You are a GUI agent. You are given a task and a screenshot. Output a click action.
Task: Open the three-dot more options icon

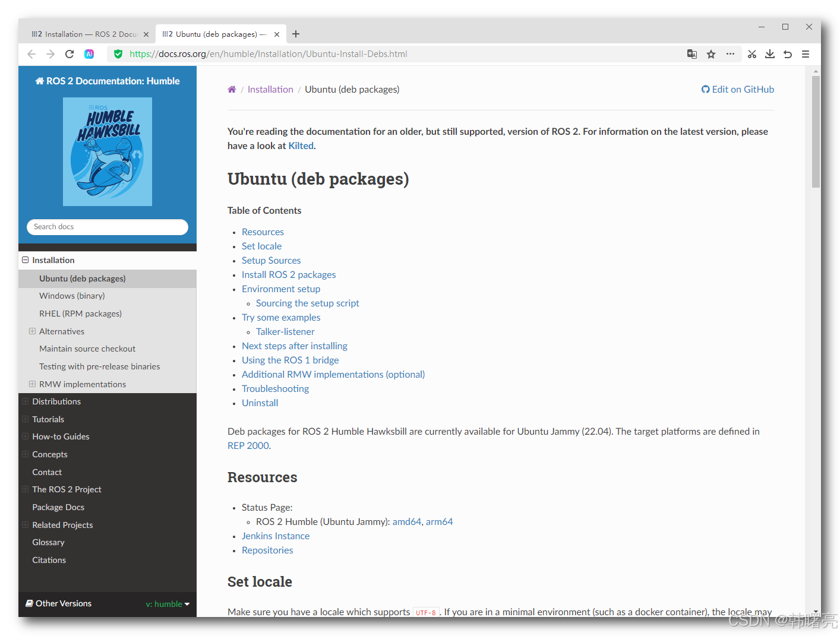pyautogui.click(x=730, y=54)
